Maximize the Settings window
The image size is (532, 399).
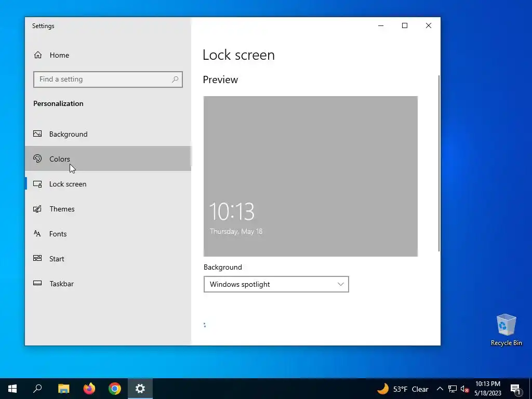coord(404,25)
